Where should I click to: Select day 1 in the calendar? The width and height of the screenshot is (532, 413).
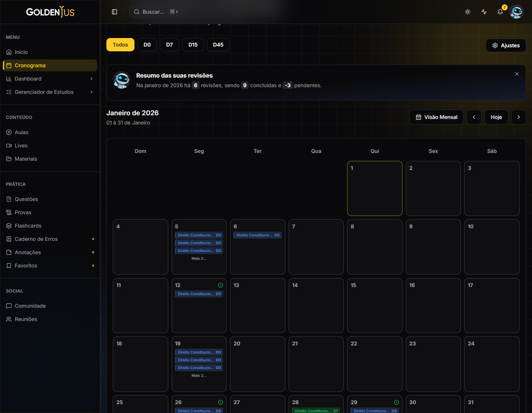point(375,188)
